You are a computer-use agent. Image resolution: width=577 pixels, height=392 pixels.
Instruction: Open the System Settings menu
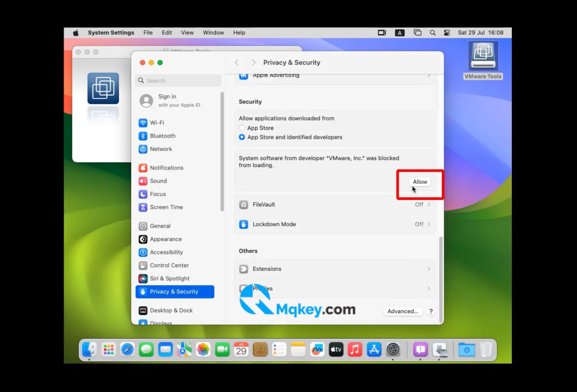coord(111,33)
